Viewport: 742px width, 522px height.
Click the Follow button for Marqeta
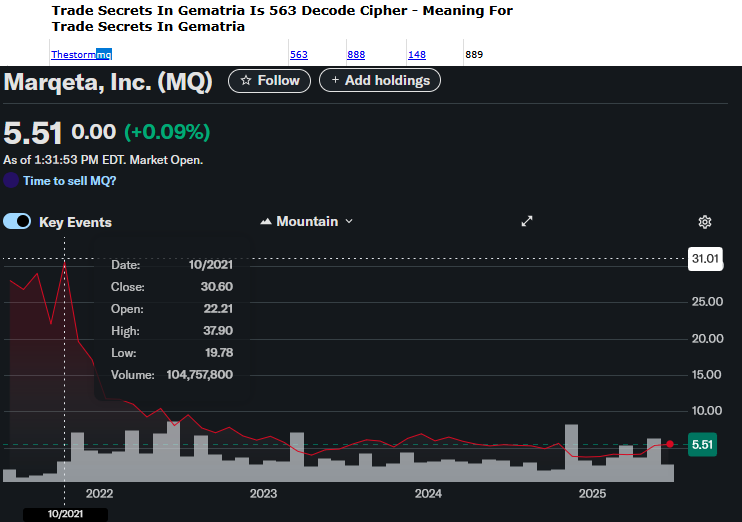(269, 81)
